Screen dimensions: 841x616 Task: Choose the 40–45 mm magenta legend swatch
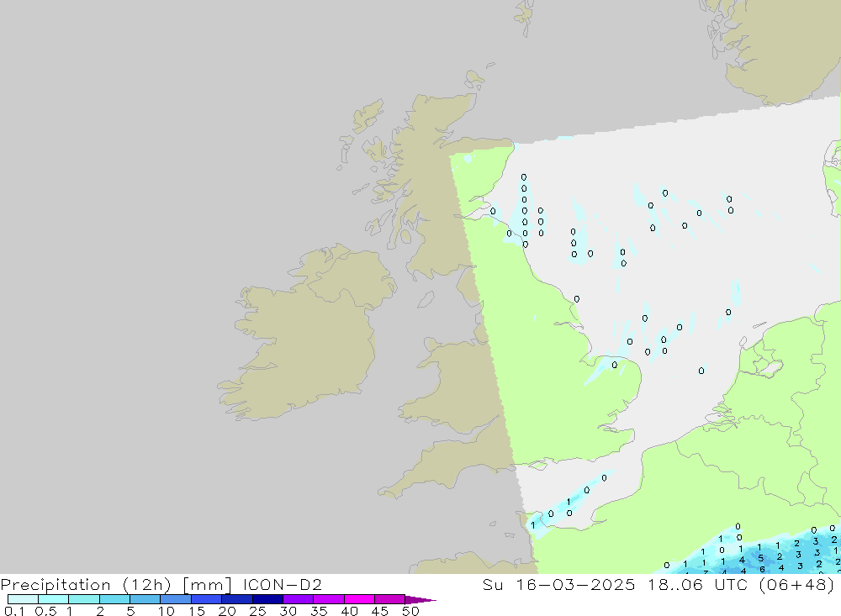point(359,599)
